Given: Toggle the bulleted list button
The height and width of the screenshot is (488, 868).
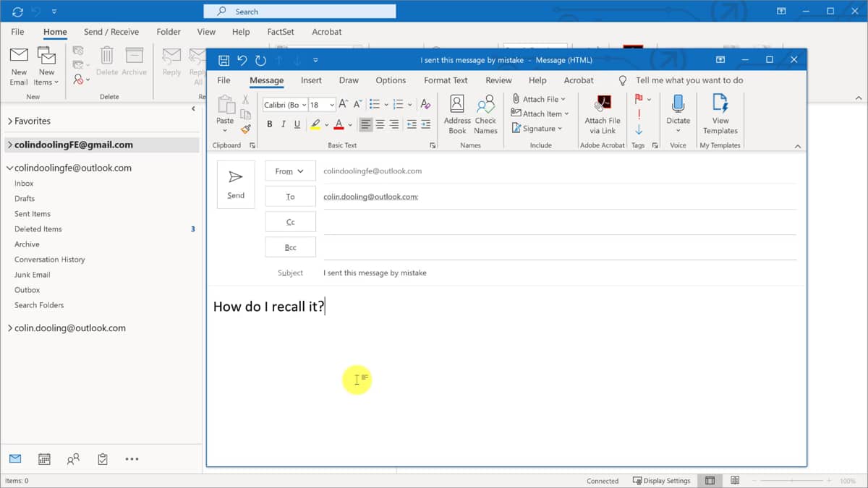Looking at the screenshot, I should [374, 104].
